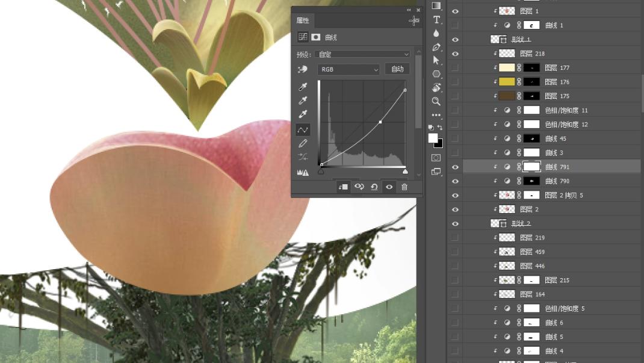Image resolution: width=644 pixels, height=363 pixels.
Task: Clip adjustment to layer below icon
Action: (x=343, y=187)
